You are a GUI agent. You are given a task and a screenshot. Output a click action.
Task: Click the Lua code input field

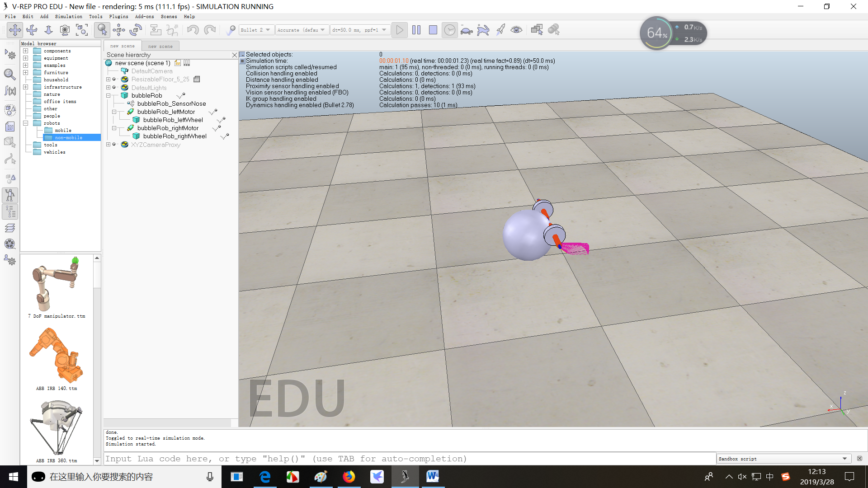click(x=407, y=459)
